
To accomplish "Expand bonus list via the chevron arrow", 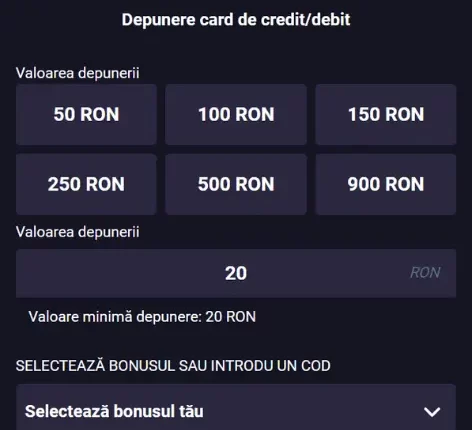I will (432, 412).
